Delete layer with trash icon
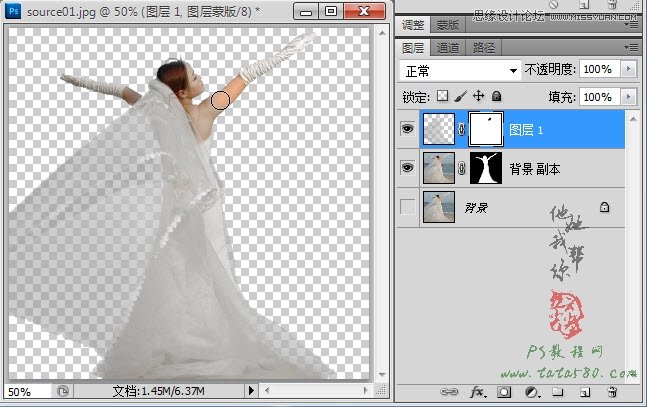 click(x=612, y=392)
